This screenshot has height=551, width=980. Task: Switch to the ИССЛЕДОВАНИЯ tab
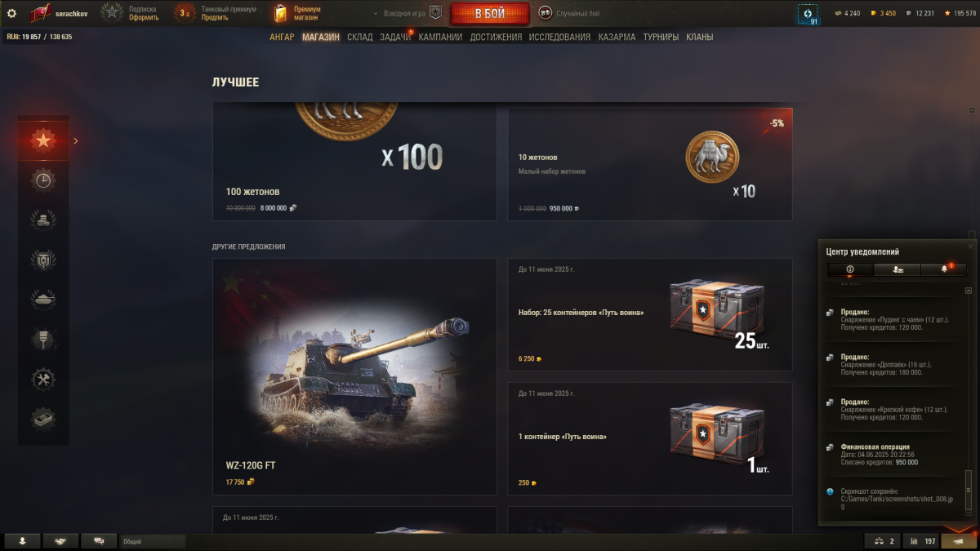coord(559,37)
